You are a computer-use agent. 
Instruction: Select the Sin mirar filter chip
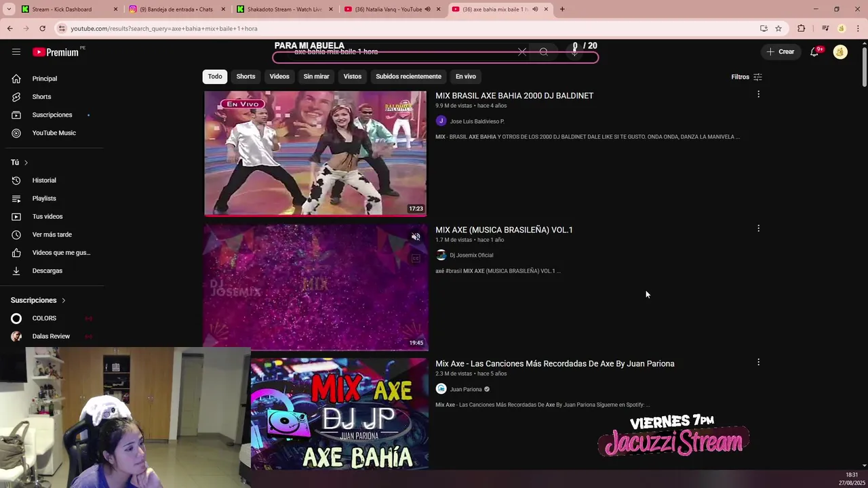click(316, 77)
